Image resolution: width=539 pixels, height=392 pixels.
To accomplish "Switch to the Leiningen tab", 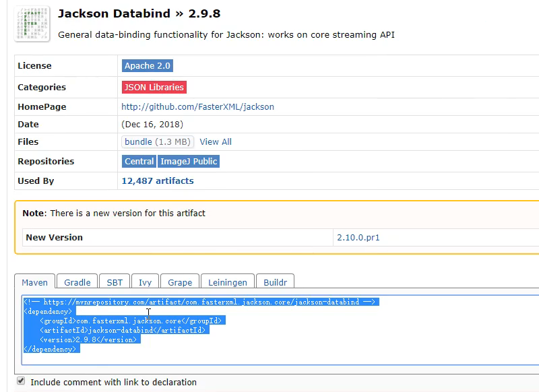I will point(228,282).
